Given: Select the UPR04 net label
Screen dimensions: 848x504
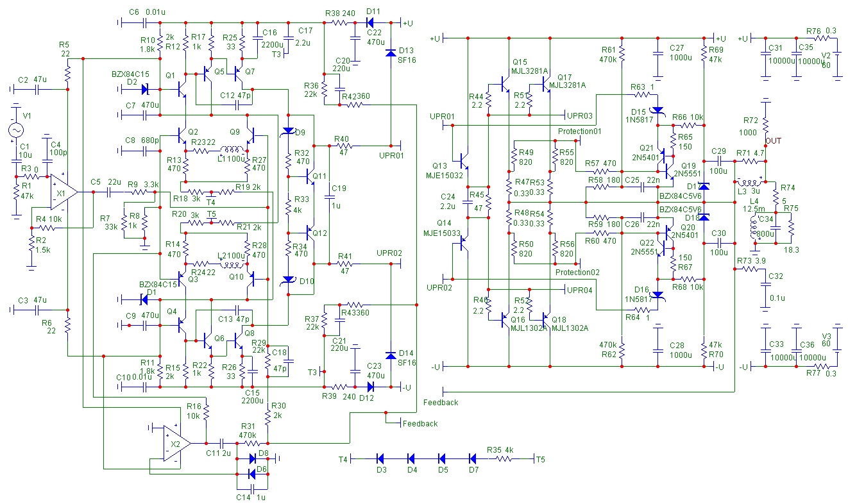Looking at the screenshot, I should click(x=579, y=290).
